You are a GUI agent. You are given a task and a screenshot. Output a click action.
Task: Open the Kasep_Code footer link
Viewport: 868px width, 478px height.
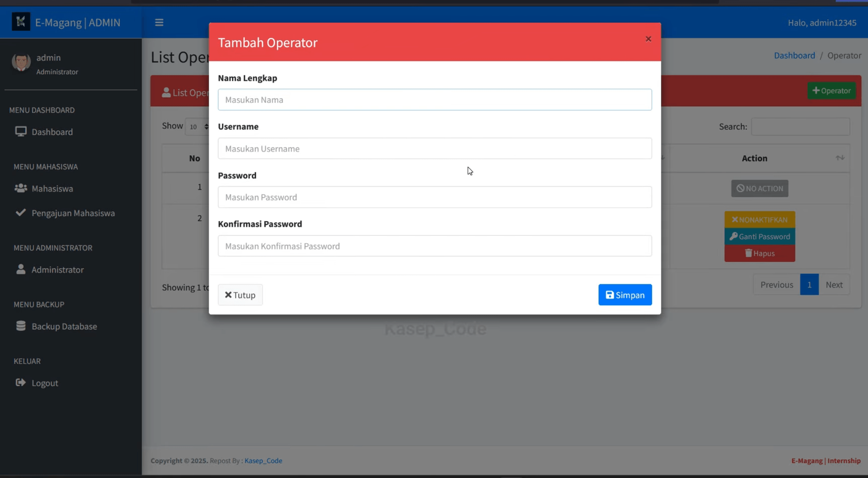(263, 461)
